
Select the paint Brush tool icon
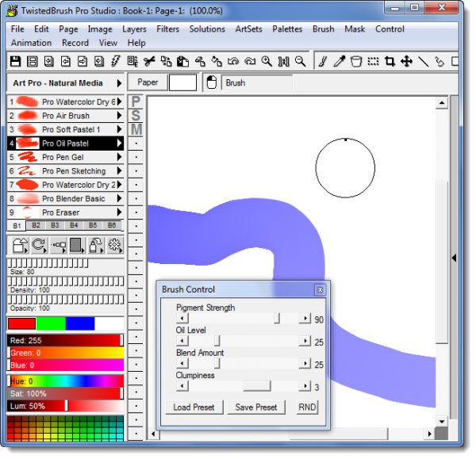click(323, 62)
